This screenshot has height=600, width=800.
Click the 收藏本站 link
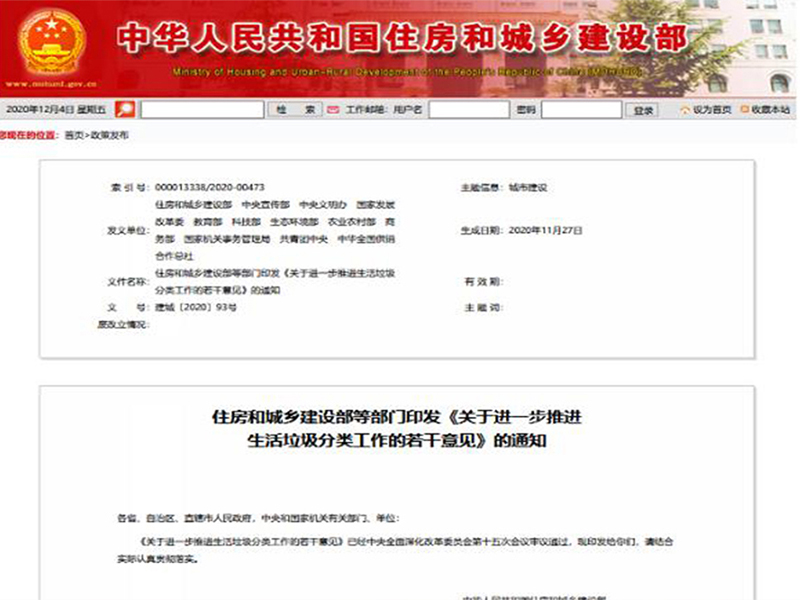tap(765, 110)
